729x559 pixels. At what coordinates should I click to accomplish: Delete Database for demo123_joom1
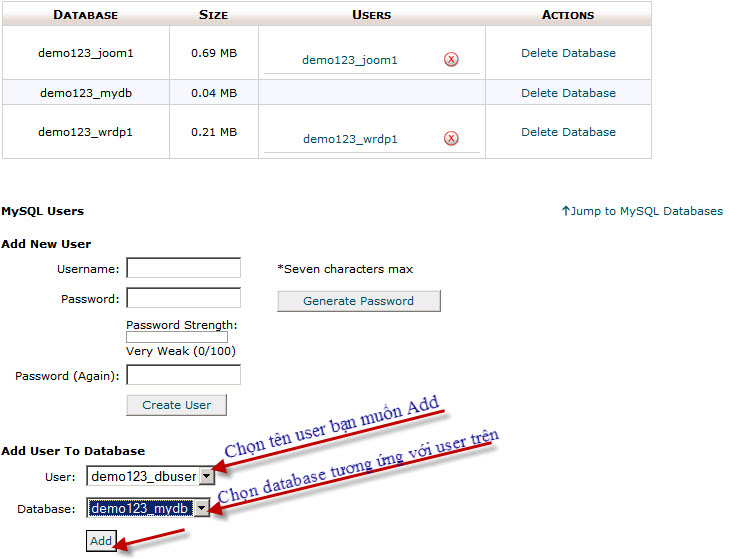pyautogui.click(x=568, y=53)
